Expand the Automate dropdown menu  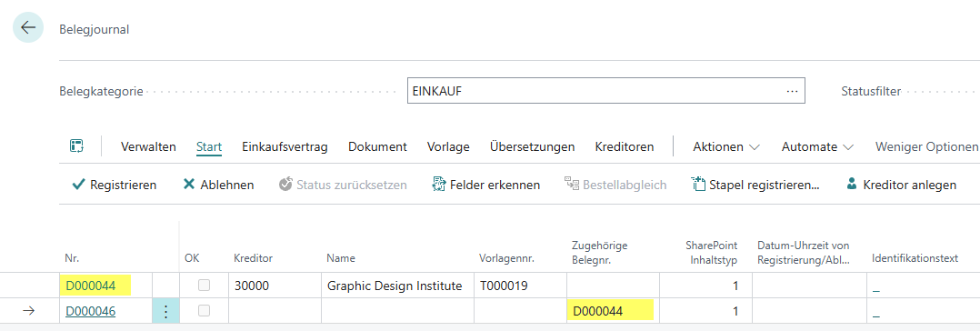pos(817,147)
